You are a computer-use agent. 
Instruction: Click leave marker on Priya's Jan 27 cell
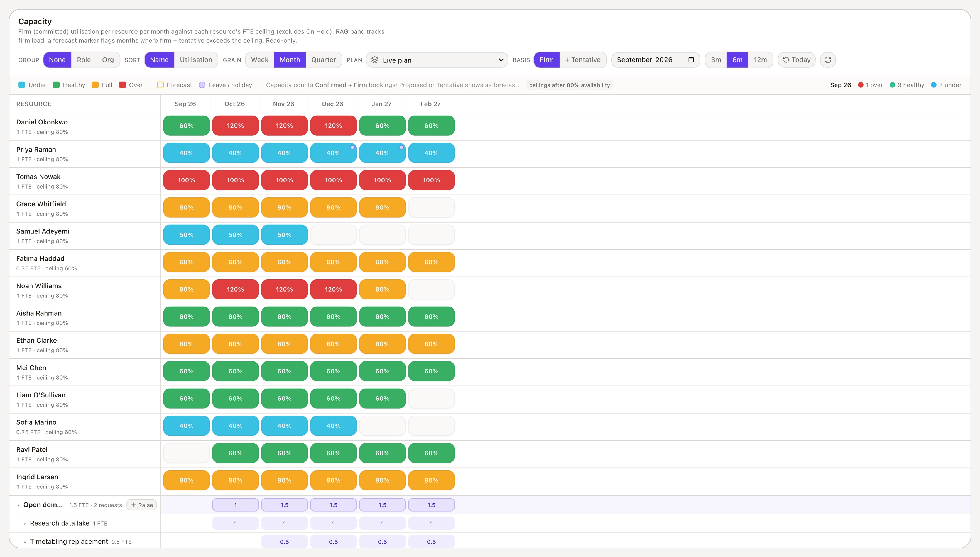click(401, 147)
